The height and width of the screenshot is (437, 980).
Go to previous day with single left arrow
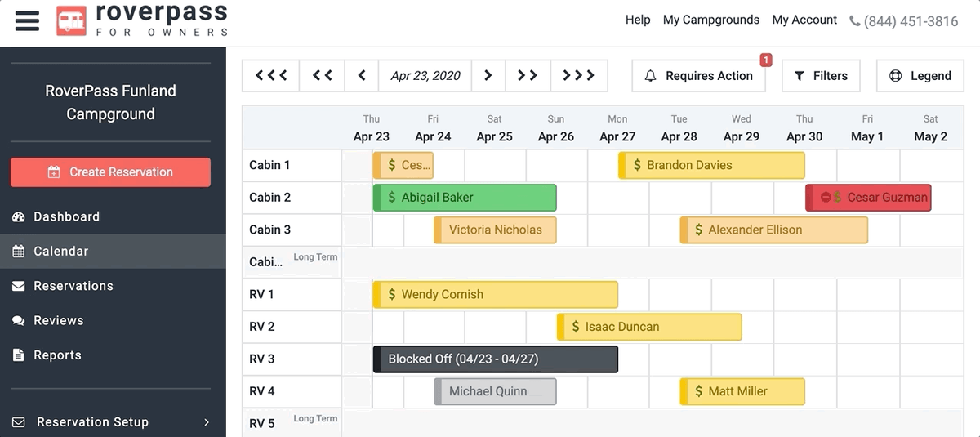click(x=362, y=76)
